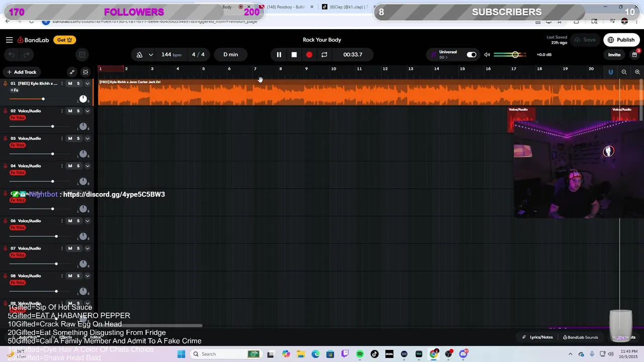Click the microphone icon on track 02
644x362 pixels.
coord(6,111)
